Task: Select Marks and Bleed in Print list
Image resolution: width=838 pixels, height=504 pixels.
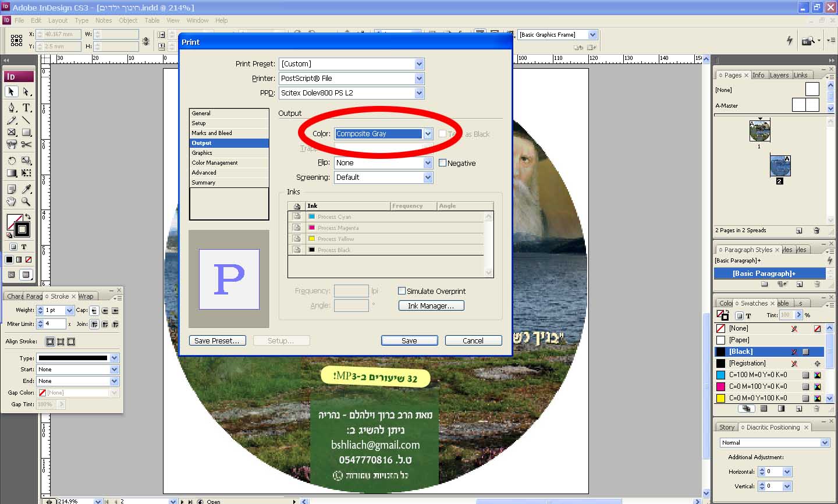Action: pos(229,133)
